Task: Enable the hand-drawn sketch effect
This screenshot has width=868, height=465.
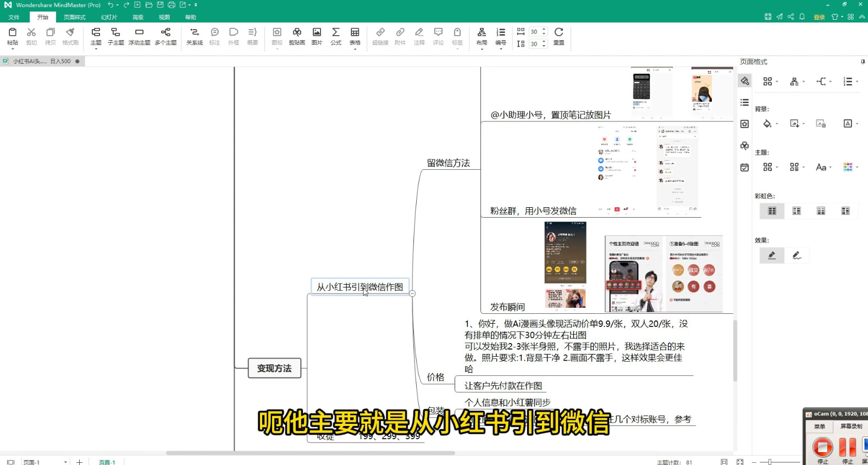Action: coord(797,255)
